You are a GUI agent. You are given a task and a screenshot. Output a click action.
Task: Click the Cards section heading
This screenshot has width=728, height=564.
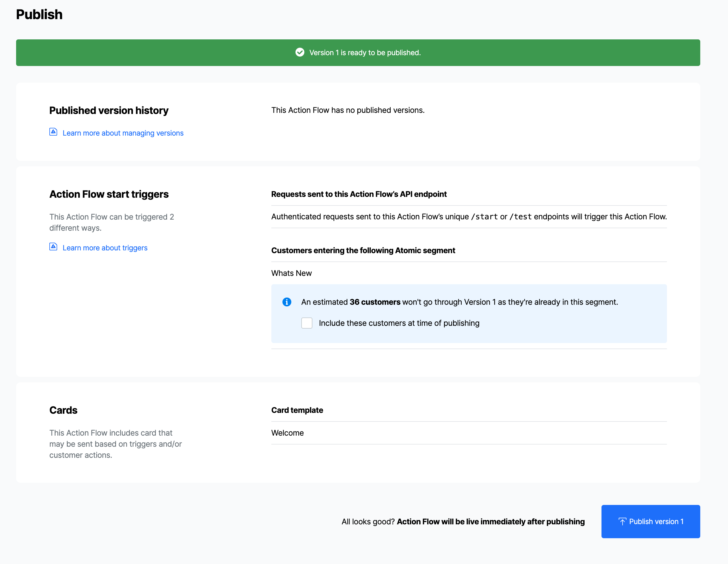tap(63, 410)
